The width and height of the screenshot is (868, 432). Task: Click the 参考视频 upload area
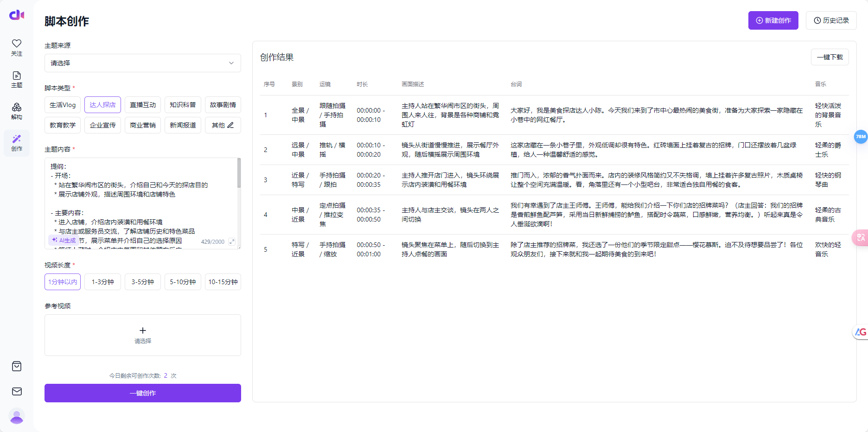[x=142, y=335]
